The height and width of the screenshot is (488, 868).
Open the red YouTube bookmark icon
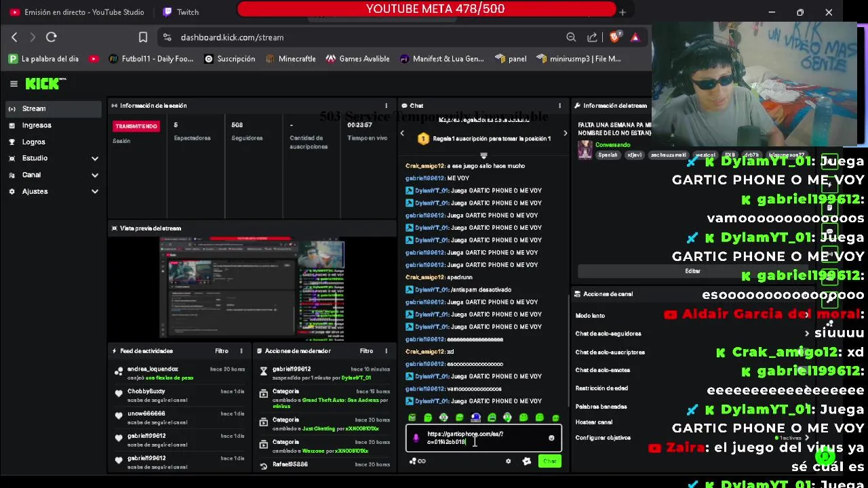pyautogui.click(x=94, y=59)
